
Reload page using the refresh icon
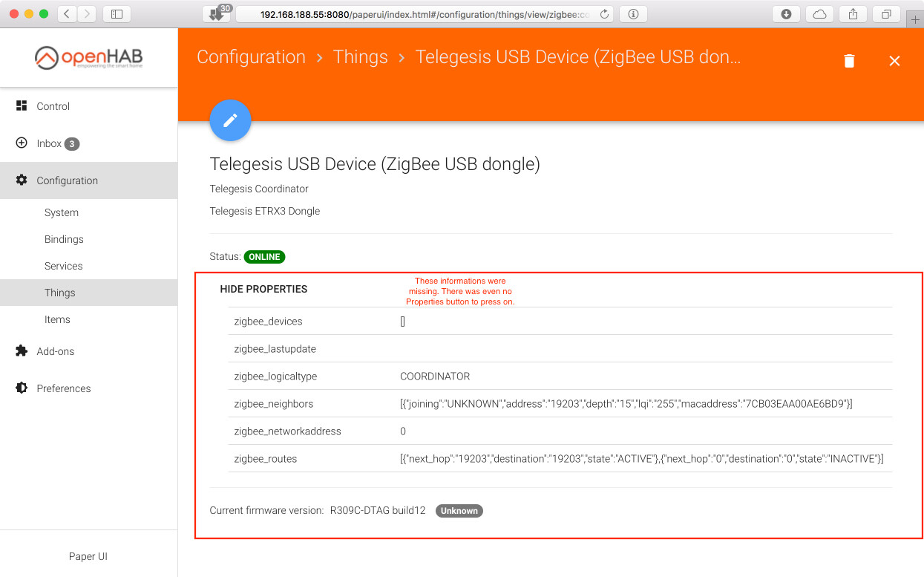(604, 14)
